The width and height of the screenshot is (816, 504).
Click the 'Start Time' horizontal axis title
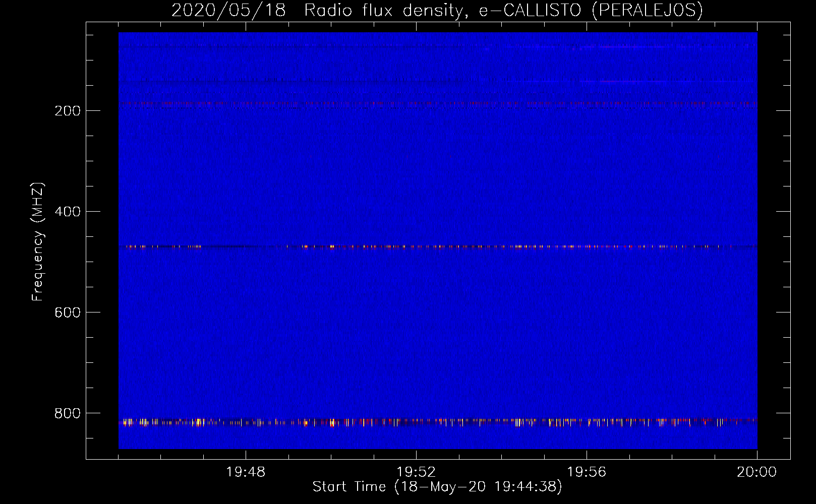pyautogui.click(x=349, y=487)
